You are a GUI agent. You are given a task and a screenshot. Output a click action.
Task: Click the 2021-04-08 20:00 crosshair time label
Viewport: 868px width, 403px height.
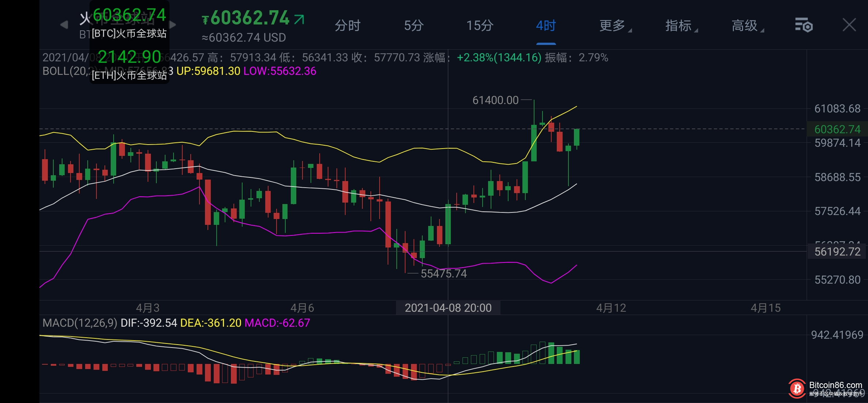(x=448, y=308)
